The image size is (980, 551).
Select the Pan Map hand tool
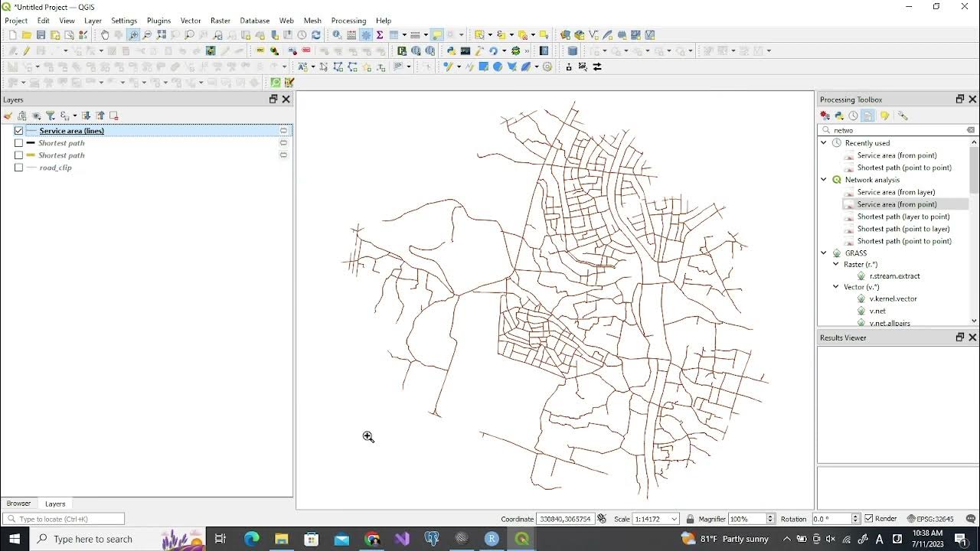click(105, 35)
